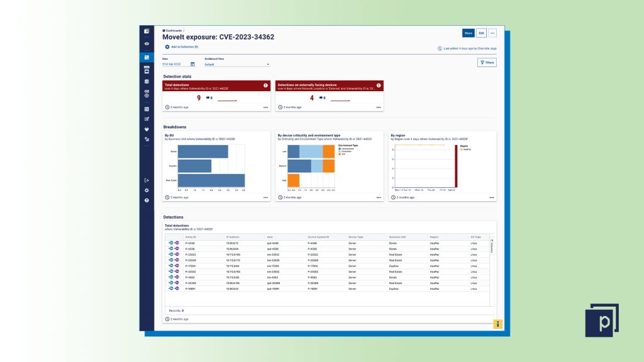
Task: Select Entity ID cell P-4983
Action: (190, 277)
